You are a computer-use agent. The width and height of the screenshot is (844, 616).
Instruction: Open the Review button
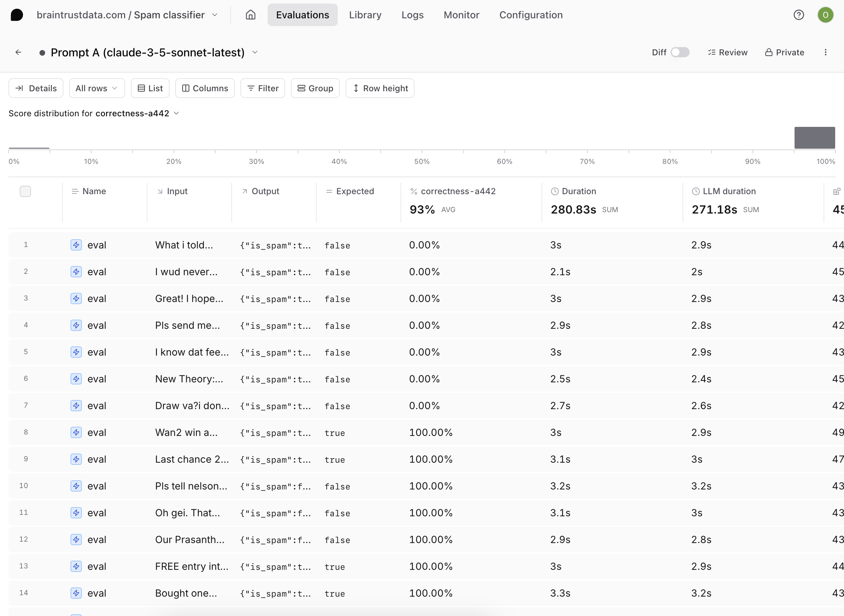pyautogui.click(x=727, y=52)
